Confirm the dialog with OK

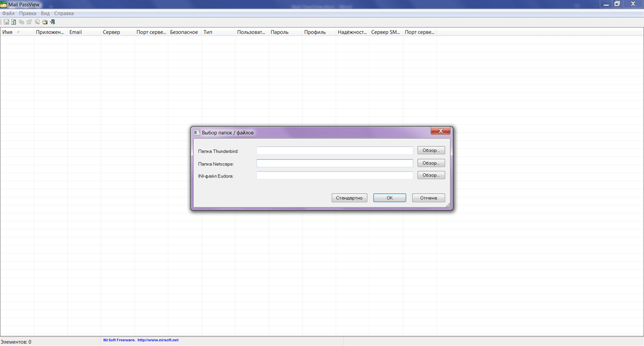point(389,198)
